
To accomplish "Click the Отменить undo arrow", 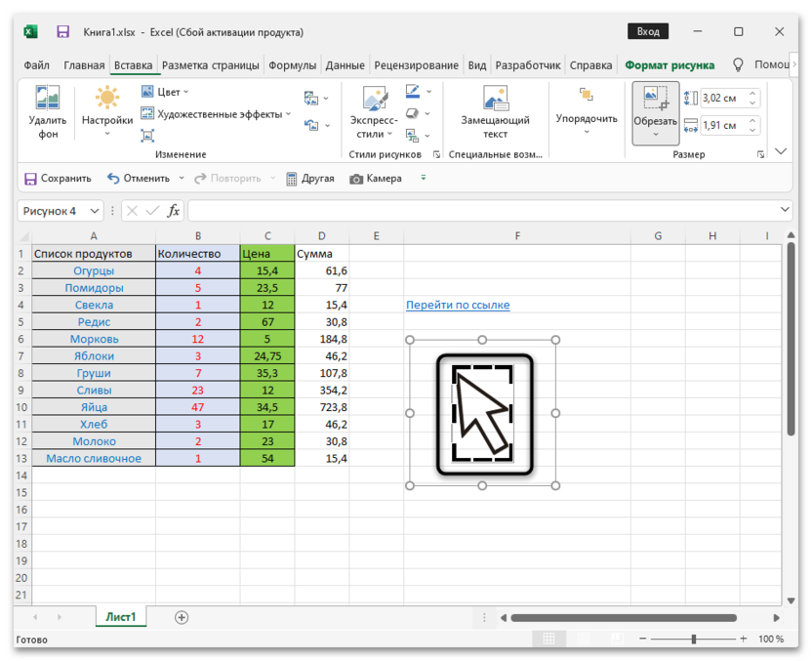I will coord(113,179).
